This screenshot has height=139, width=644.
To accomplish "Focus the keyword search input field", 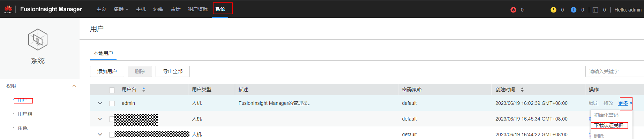I will pos(615,71).
